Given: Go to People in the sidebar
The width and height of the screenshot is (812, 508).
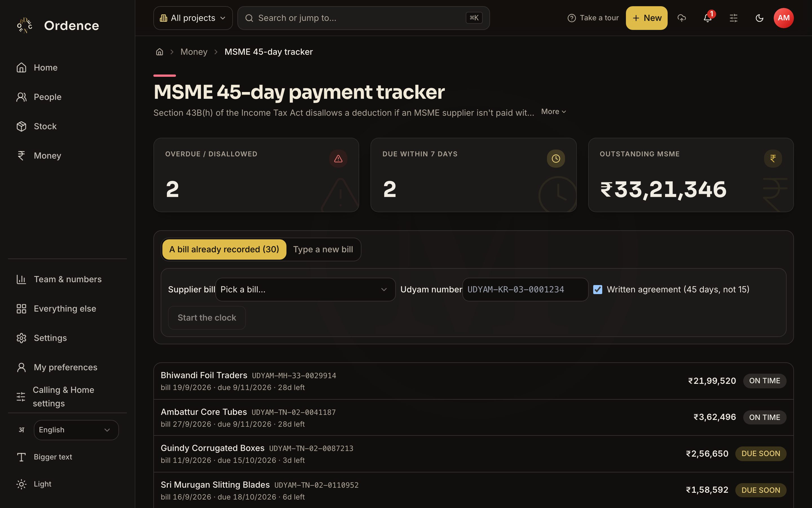Looking at the screenshot, I should [x=67, y=97].
